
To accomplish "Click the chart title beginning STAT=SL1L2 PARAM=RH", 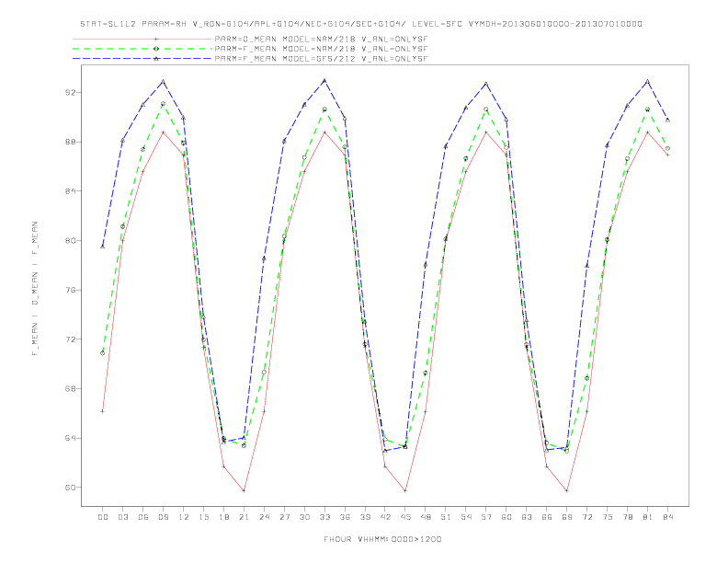I will (x=361, y=24).
